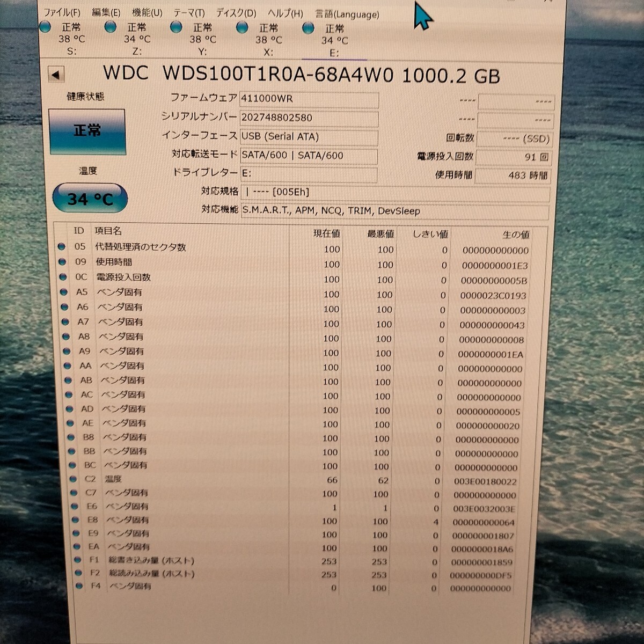Open the 機能(U) menu
Image resolution: width=644 pixels, height=644 pixels.
tap(147, 12)
